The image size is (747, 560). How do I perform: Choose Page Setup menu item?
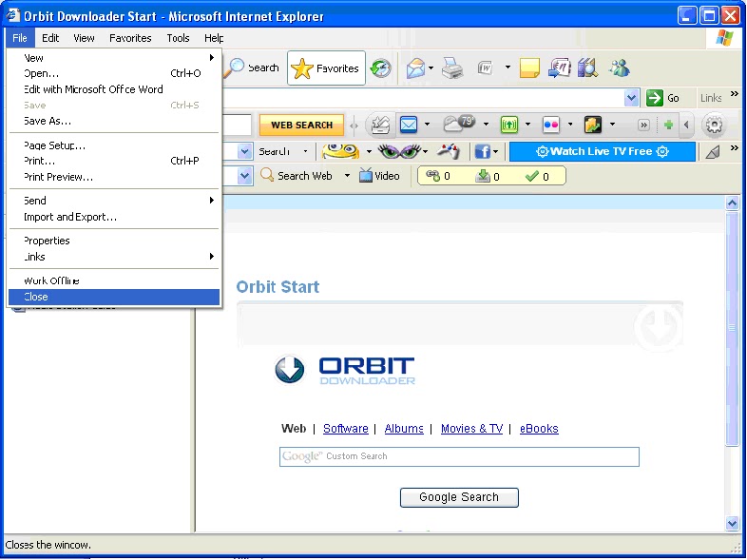pos(114,145)
